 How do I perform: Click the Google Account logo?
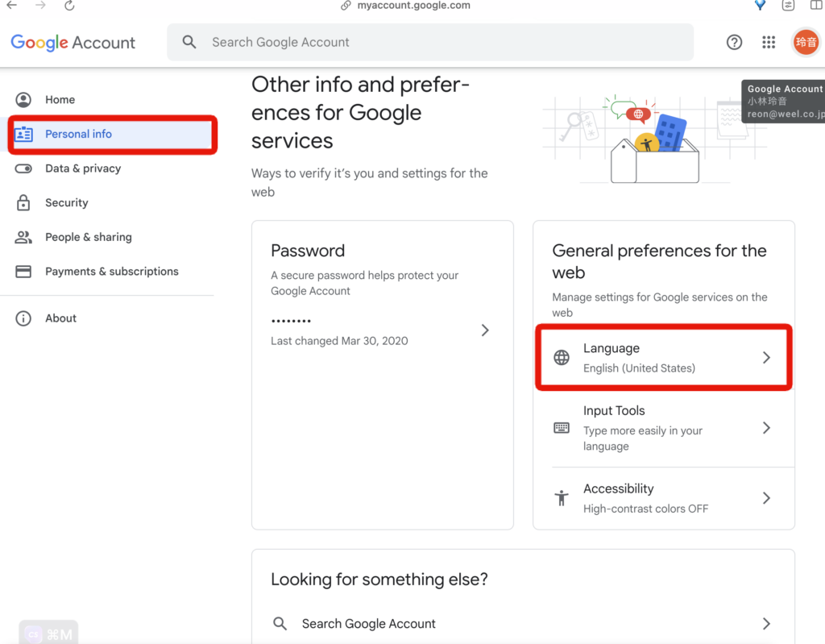point(73,42)
